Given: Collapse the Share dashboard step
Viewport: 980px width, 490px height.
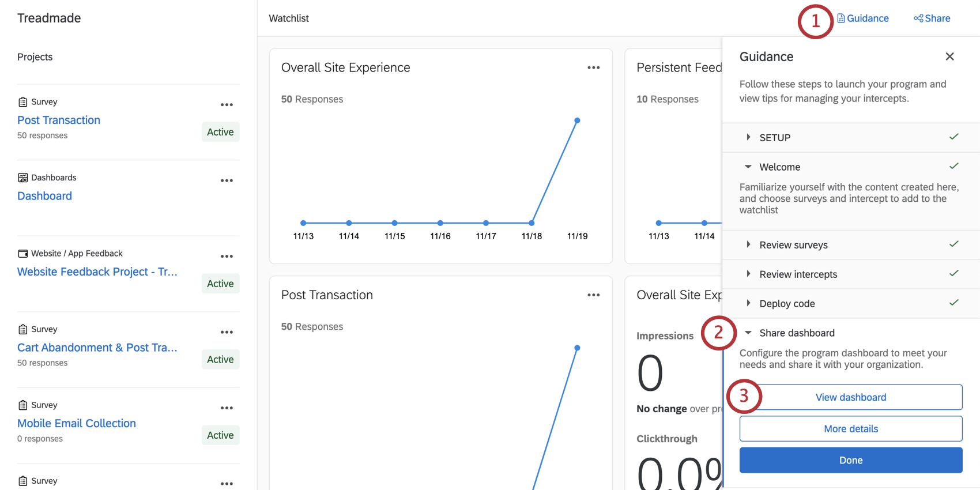Looking at the screenshot, I should pyautogui.click(x=748, y=333).
